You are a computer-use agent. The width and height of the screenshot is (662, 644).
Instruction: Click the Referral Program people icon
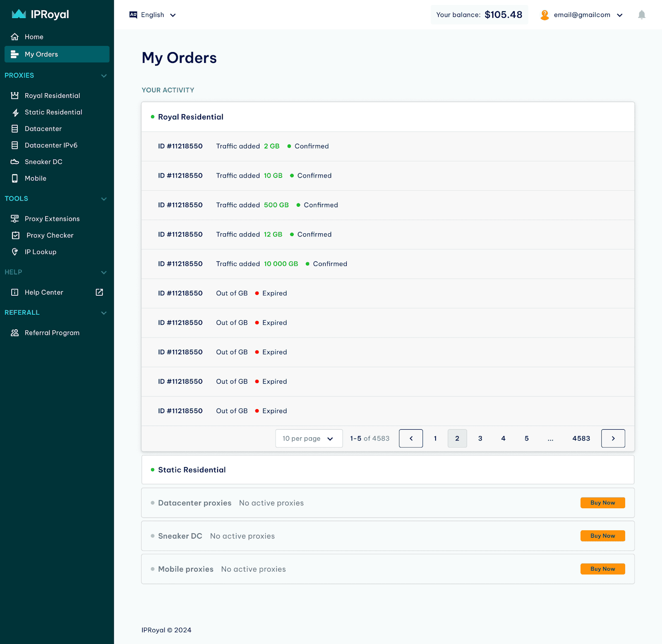click(15, 333)
